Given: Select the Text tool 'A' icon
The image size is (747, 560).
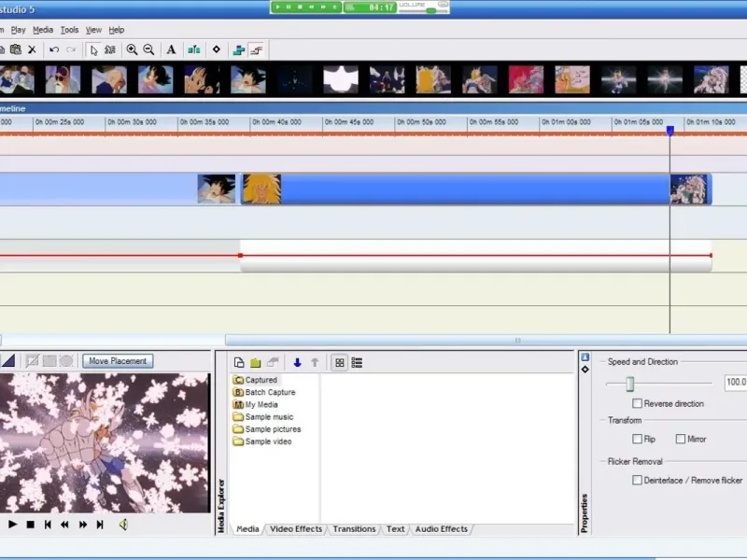Looking at the screenshot, I should point(172,49).
